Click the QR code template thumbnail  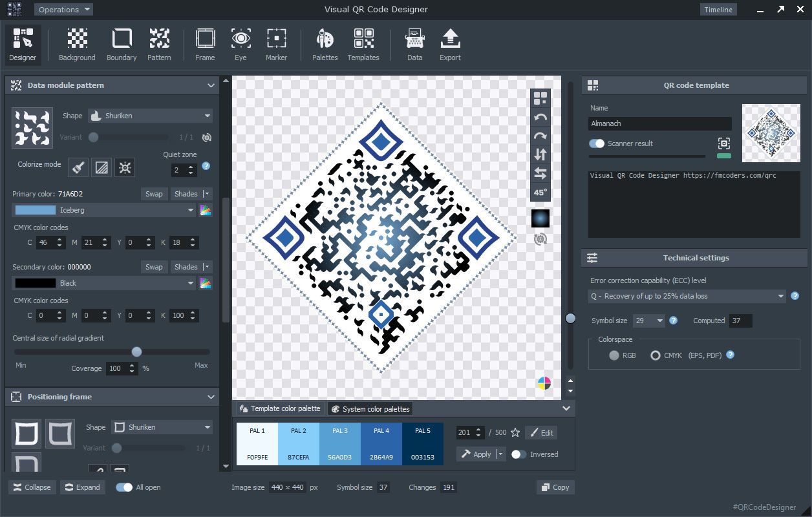click(x=771, y=133)
